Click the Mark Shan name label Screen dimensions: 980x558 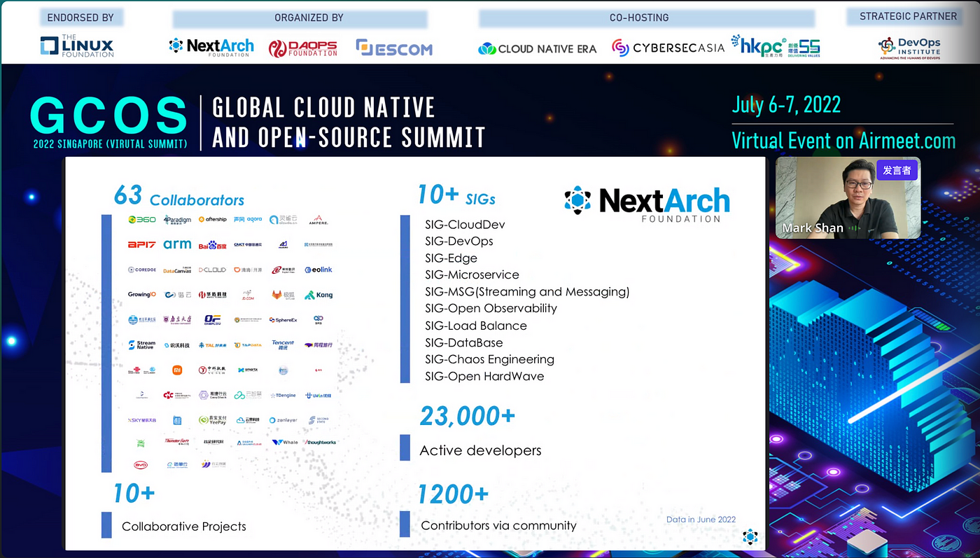(x=813, y=228)
